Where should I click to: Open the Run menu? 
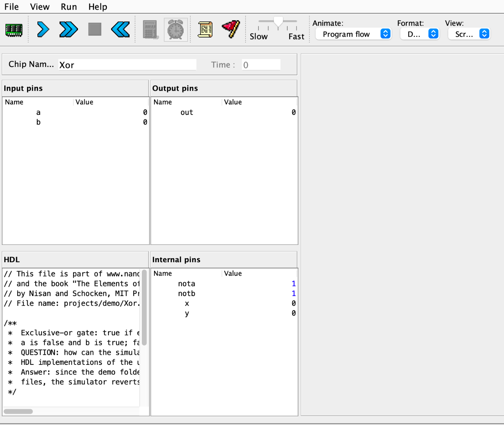[x=69, y=7]
